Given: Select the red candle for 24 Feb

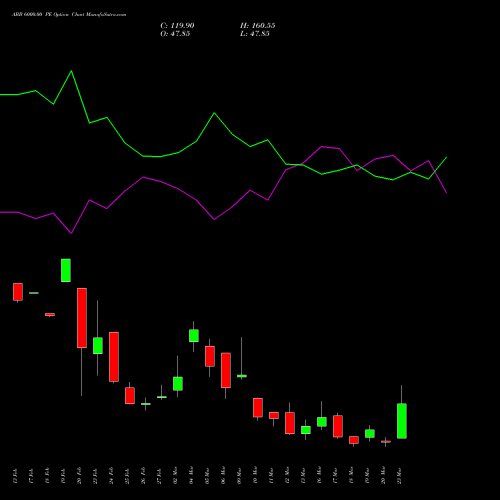Looking at the screenshot, I should tap(114, 357).
